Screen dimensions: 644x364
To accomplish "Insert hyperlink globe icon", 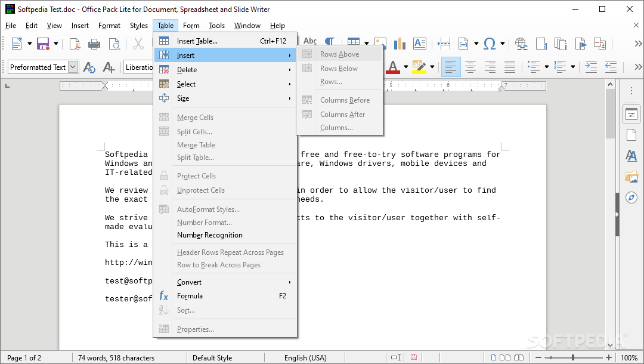I will [x=521, y=44].
